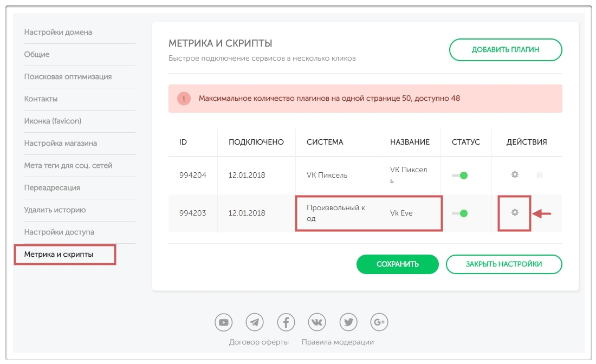Select Поисковая оптимизация menu item

click(68, 77)
